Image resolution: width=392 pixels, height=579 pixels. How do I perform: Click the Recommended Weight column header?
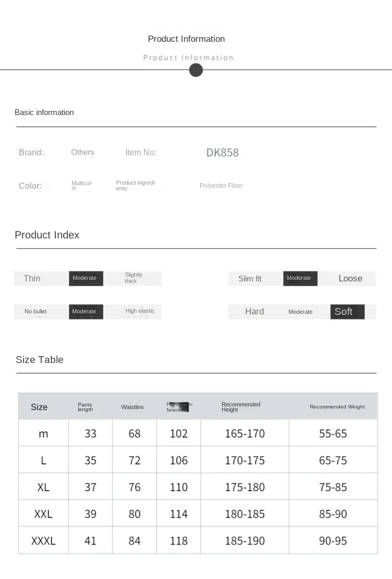[x=337, y=407]
